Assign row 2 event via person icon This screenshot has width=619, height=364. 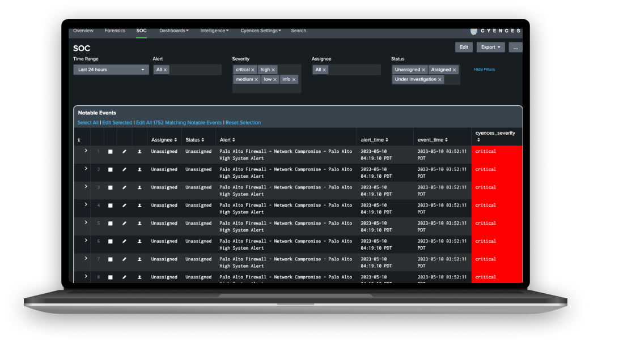(139, 170)
